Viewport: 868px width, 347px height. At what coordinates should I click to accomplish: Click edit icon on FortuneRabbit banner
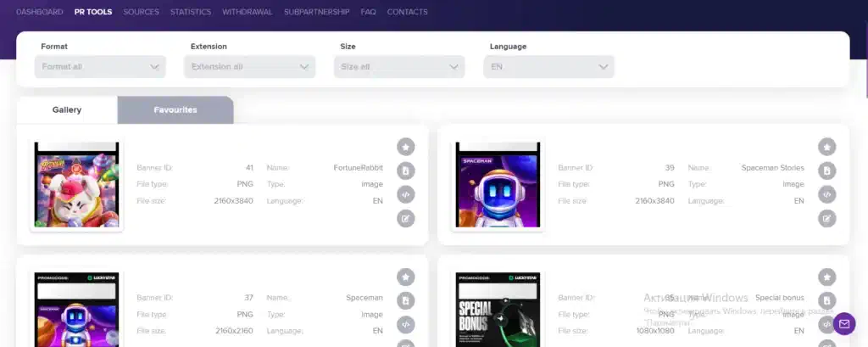coord(406,218)
